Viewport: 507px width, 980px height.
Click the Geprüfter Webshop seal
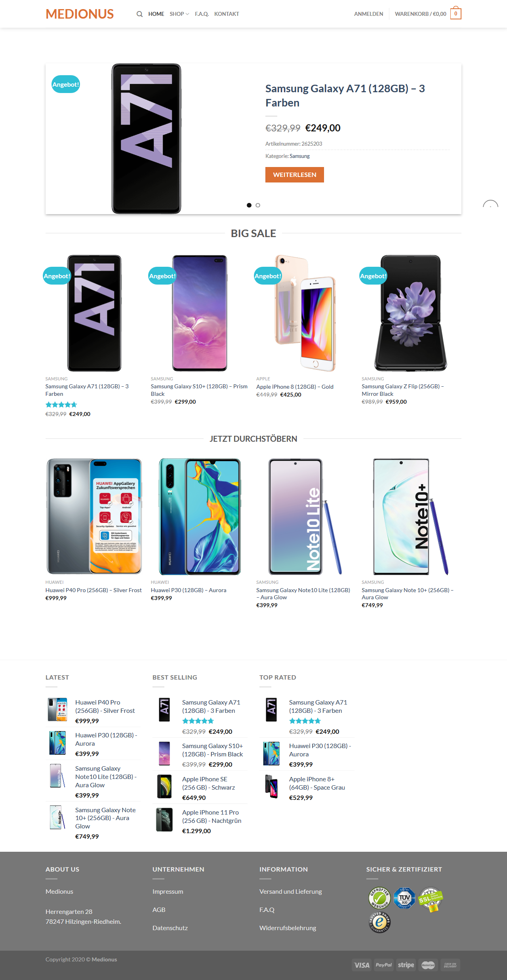379,898
